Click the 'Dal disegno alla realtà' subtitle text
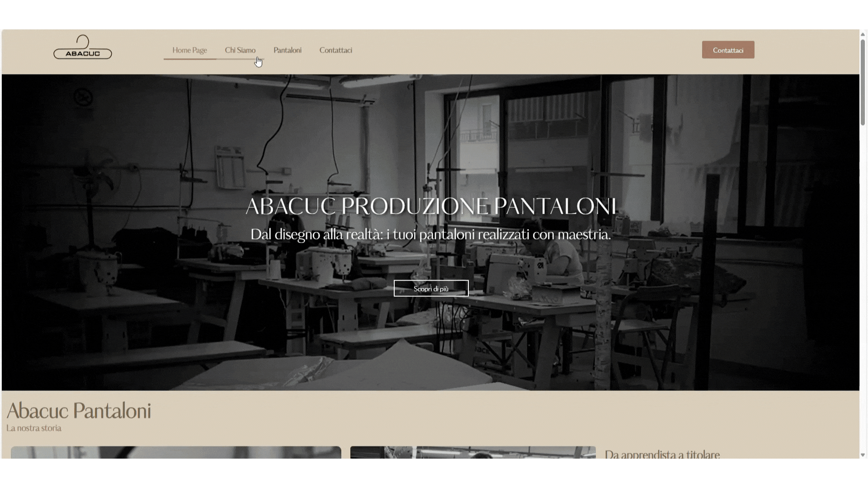Screen dimensions: 868x488 431,234
